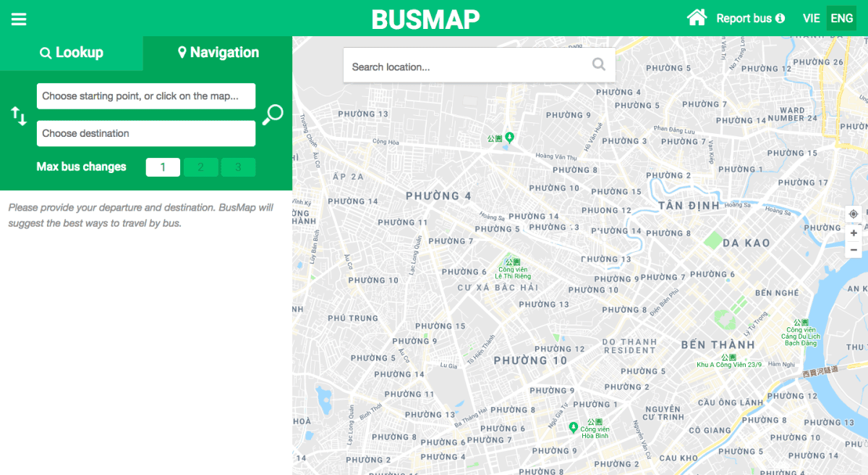
Task: Go to home via house icon
Action: pos(697,17)
